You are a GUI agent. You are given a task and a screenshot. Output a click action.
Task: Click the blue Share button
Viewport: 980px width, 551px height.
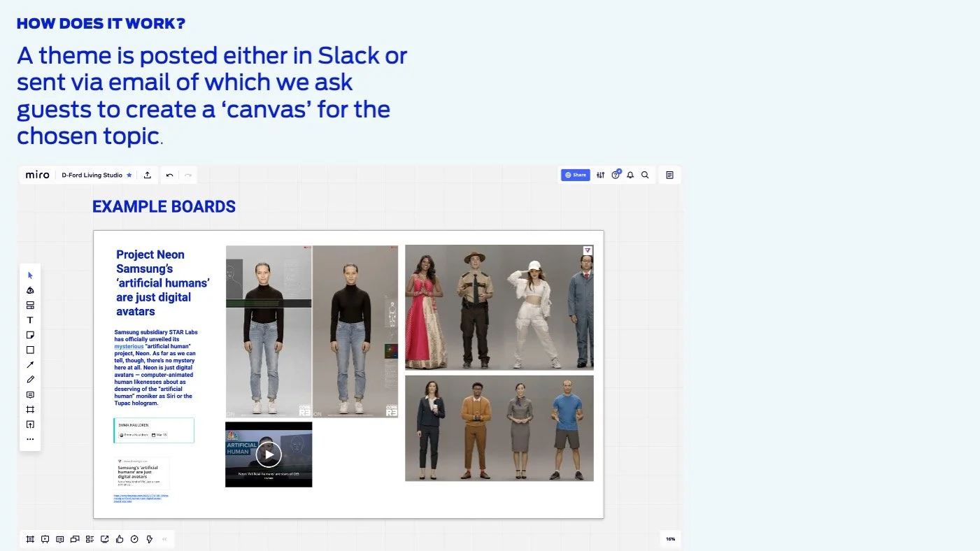pyautogui.click(x=576, y=175)
